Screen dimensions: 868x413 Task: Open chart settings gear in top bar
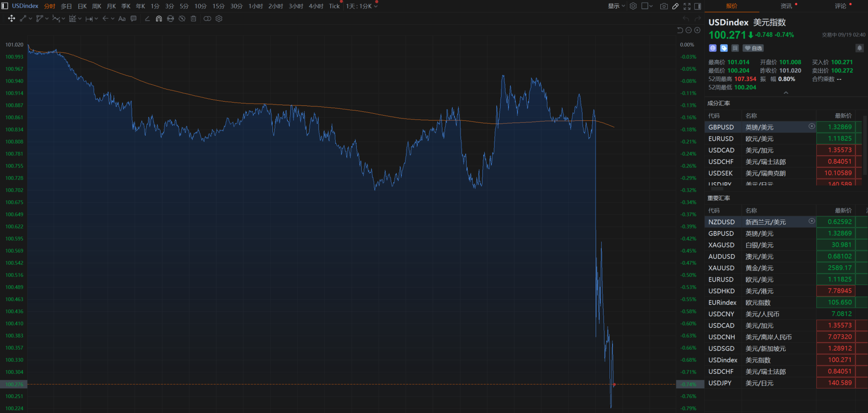coord(633,6)
